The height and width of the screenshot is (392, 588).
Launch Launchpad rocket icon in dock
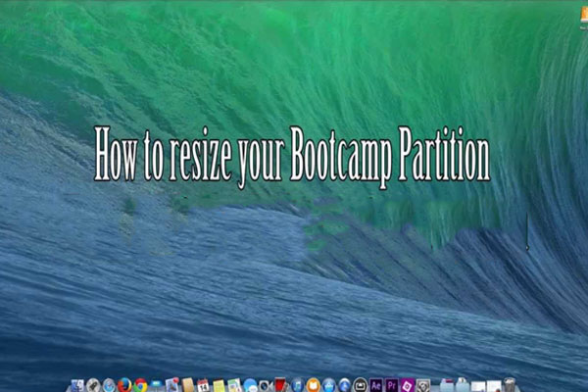(93, 385)
